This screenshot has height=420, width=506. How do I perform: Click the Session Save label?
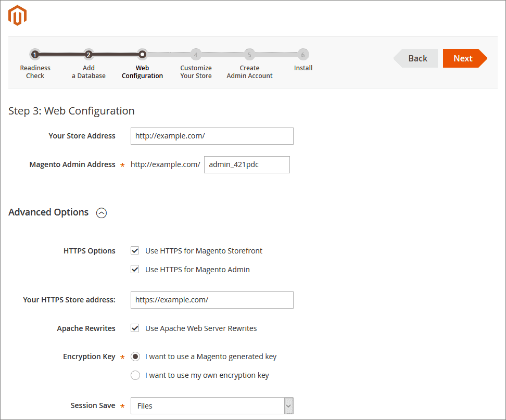coord(93,405)
